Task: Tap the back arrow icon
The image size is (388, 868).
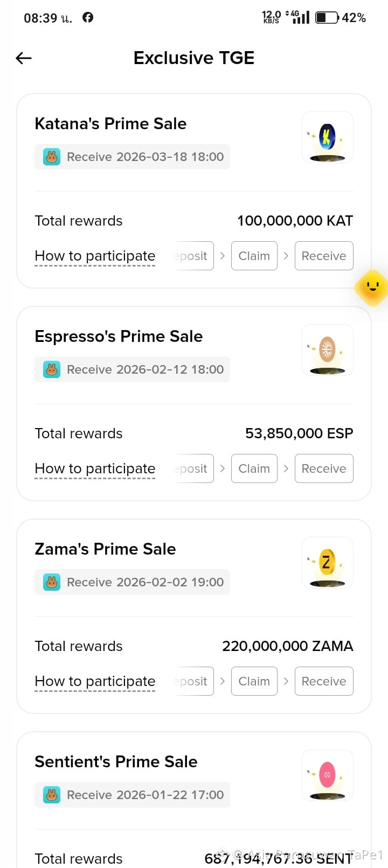Action: coord(24,58)
